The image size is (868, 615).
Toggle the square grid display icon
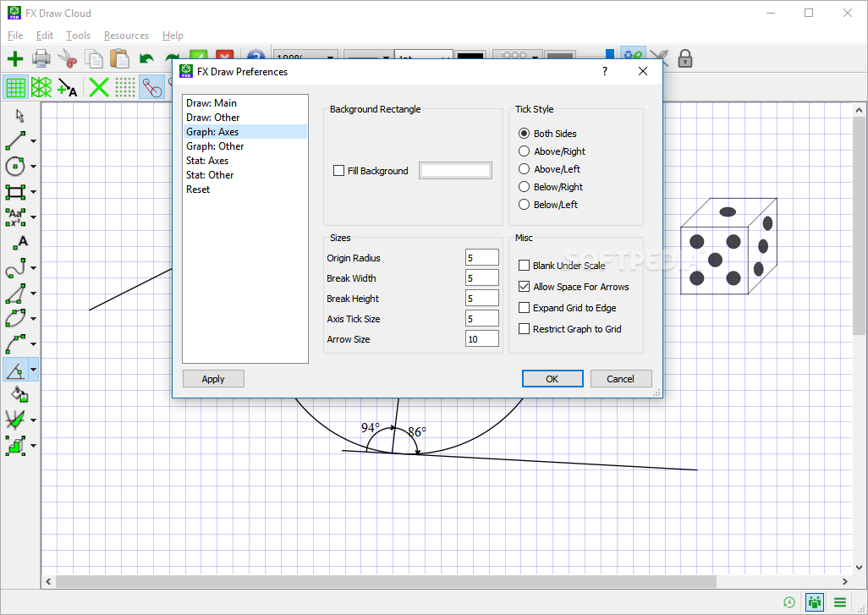pyautogui.click(x=15, y=87)
